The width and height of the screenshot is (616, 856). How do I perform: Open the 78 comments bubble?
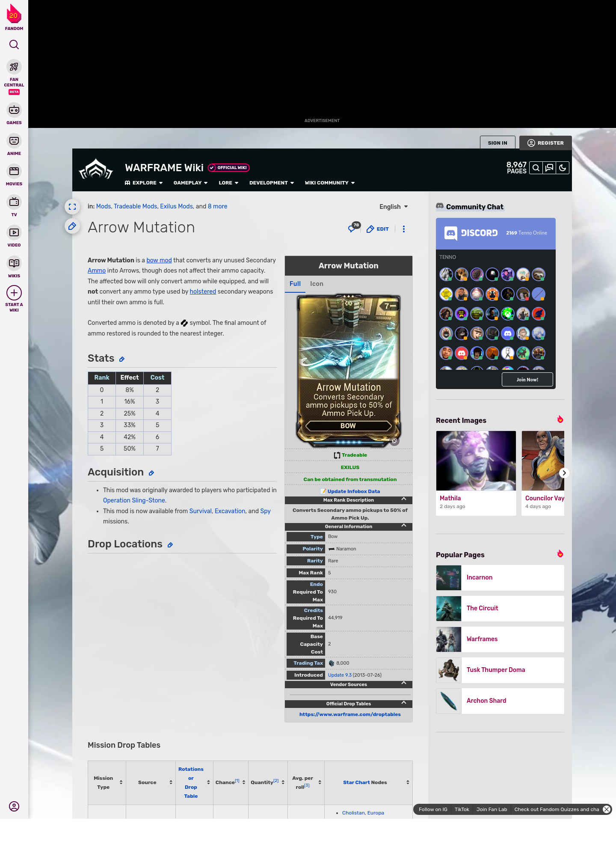(x=354, y=228)
